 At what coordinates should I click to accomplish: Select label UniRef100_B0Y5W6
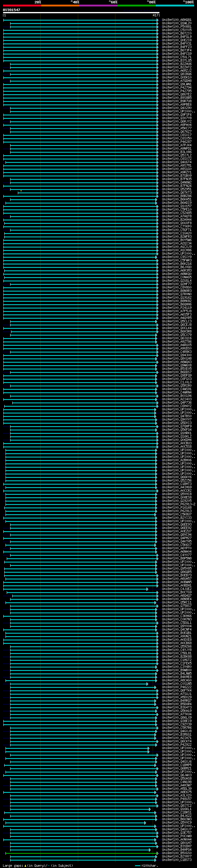pyautogui.click(x=176, y=240)
